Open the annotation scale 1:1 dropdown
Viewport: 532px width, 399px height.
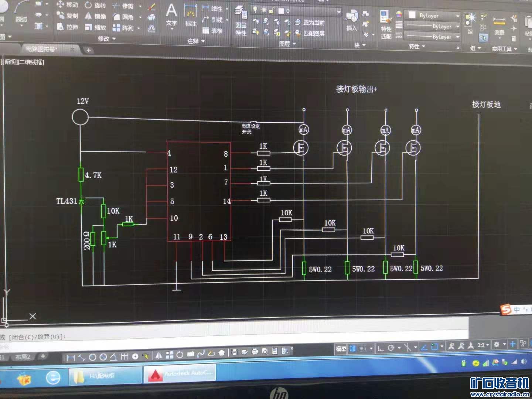(x=483, y=345)
